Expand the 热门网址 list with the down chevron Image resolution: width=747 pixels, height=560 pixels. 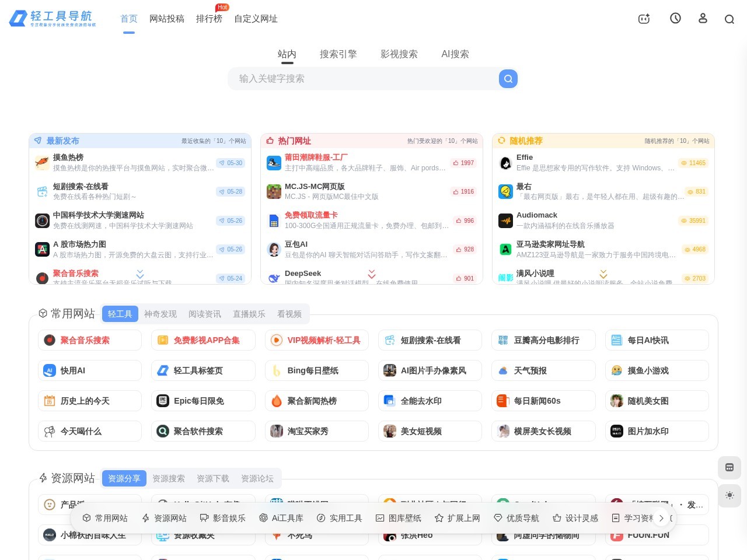(x=372, y=274)
